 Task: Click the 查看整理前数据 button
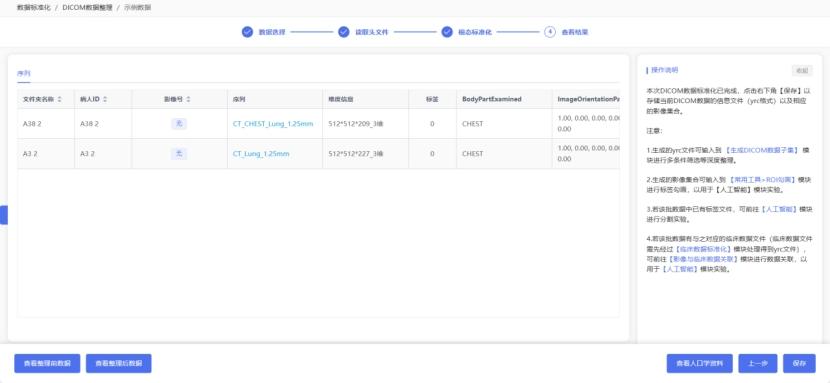[47, 363]
